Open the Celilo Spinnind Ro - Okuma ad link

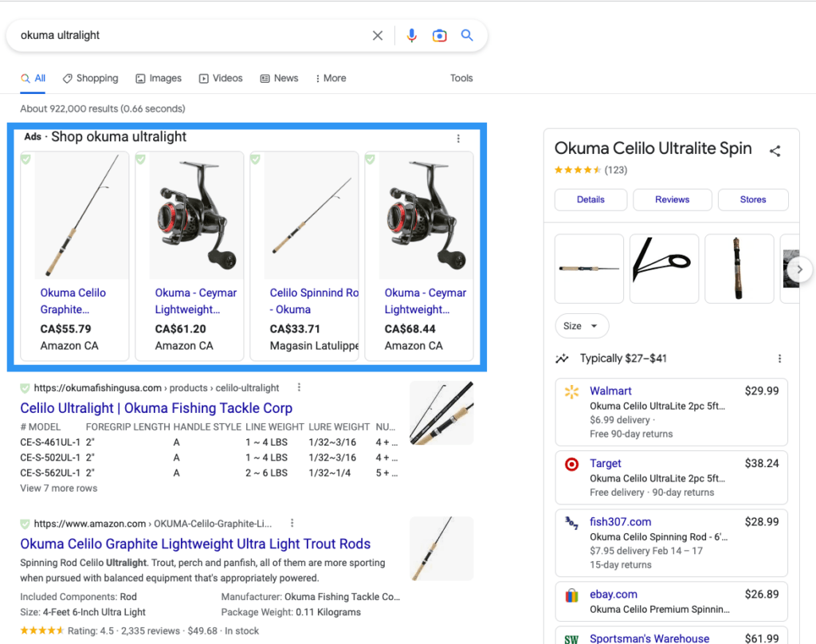314,301
